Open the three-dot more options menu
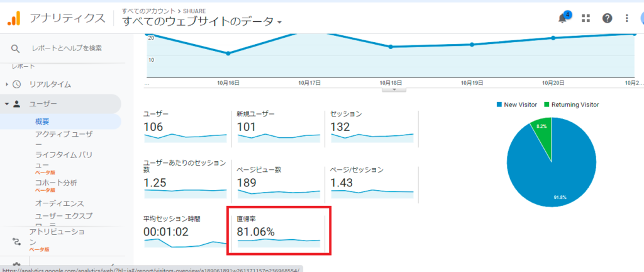Image resolution: width=644 pixels, height=272 pixels. [627, 18]
